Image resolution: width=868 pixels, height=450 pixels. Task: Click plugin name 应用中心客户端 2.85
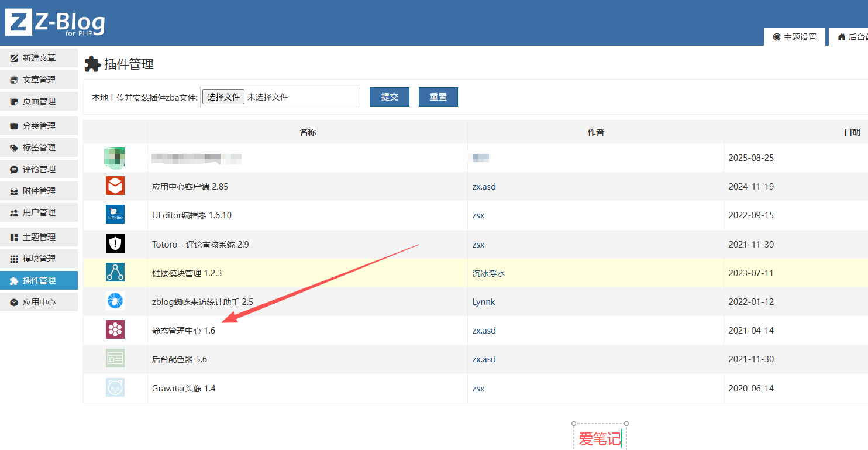point(190,187)
